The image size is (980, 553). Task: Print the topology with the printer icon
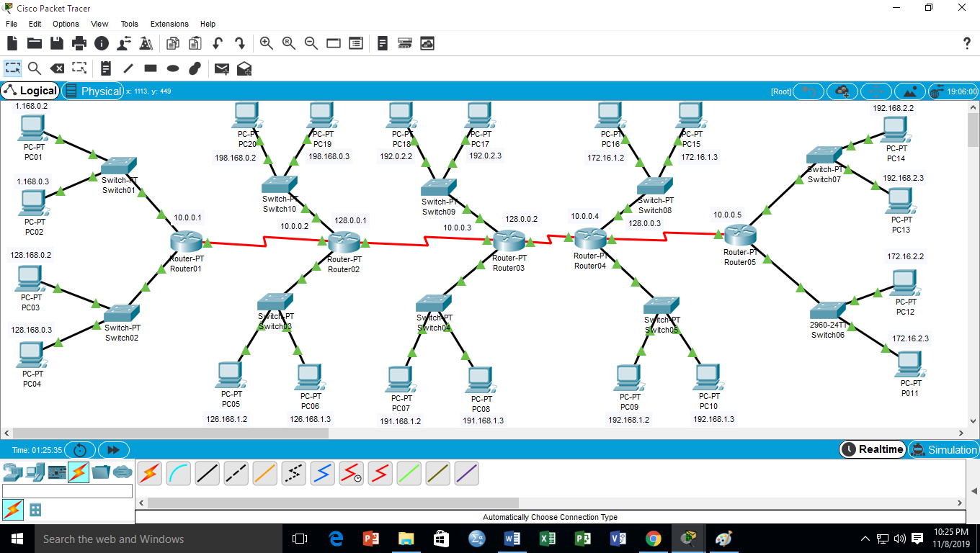(79, 44)
